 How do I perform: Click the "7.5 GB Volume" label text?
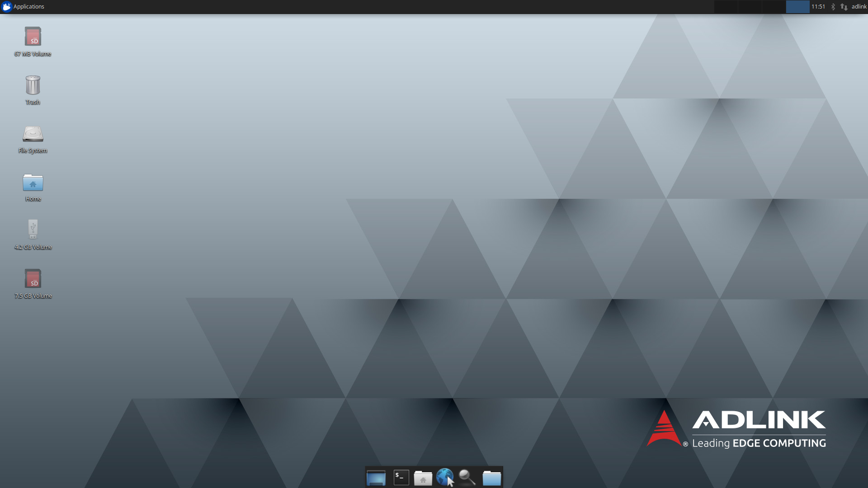(x=33, y=296)
